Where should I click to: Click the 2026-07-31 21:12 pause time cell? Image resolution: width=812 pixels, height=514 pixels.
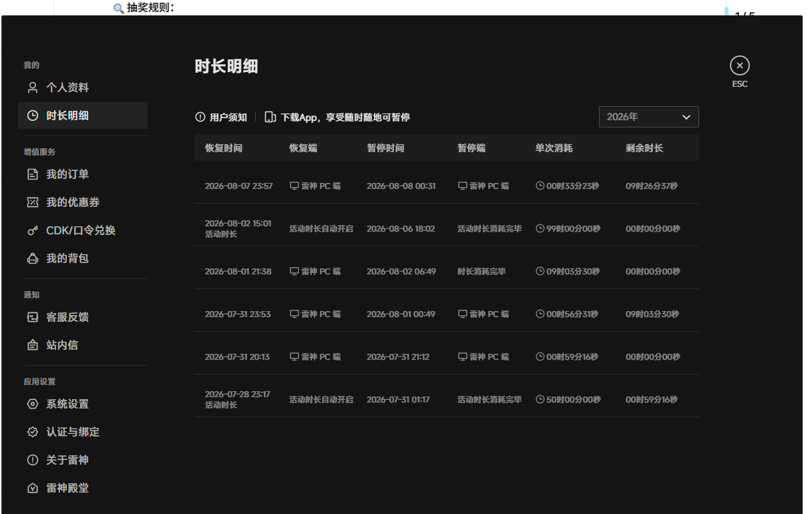(398, 356)
